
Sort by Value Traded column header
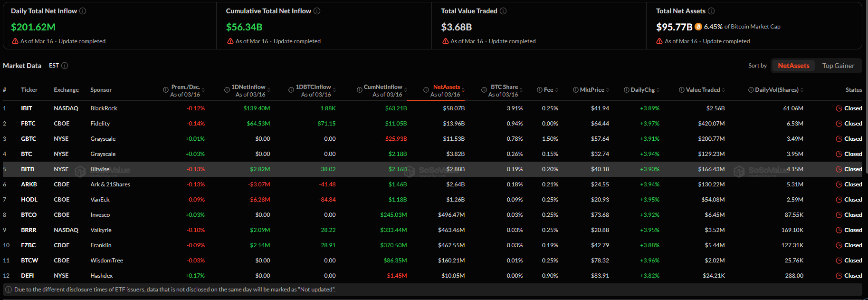coord(723,90)
